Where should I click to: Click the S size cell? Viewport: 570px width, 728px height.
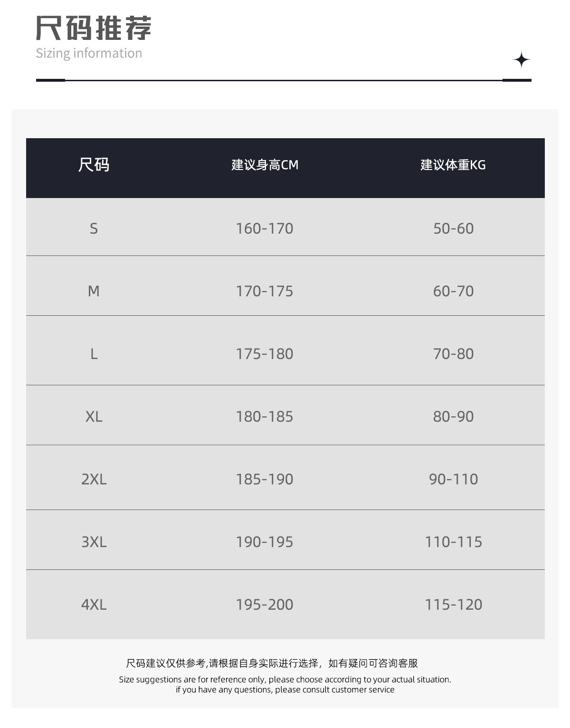coord(94,228)
